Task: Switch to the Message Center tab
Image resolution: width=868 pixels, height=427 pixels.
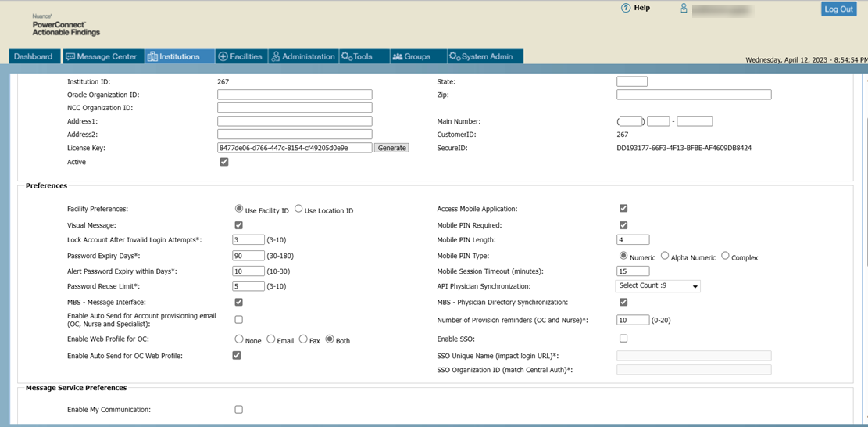Action: (x=102, y=56)
